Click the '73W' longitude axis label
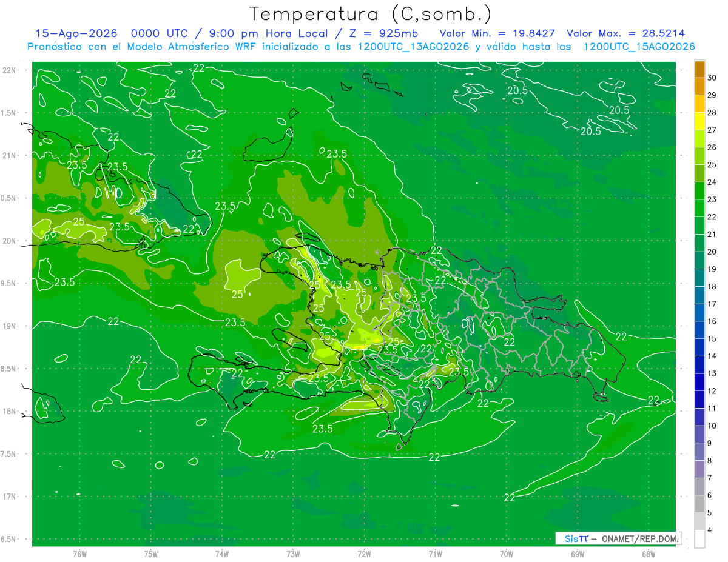The image size is (728, 562). (x=293, y=554)
